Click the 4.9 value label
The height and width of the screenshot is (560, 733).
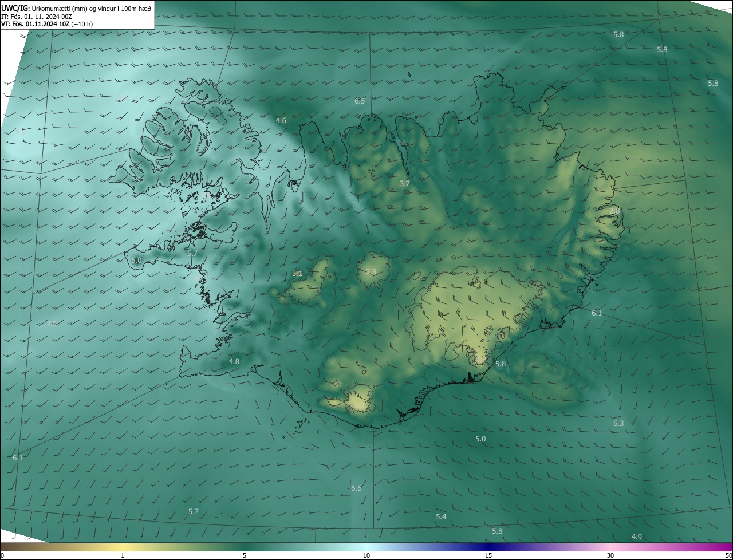click(636, 537)
